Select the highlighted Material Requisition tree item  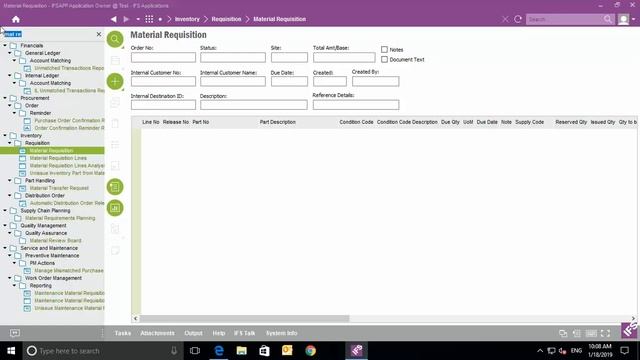52,151
